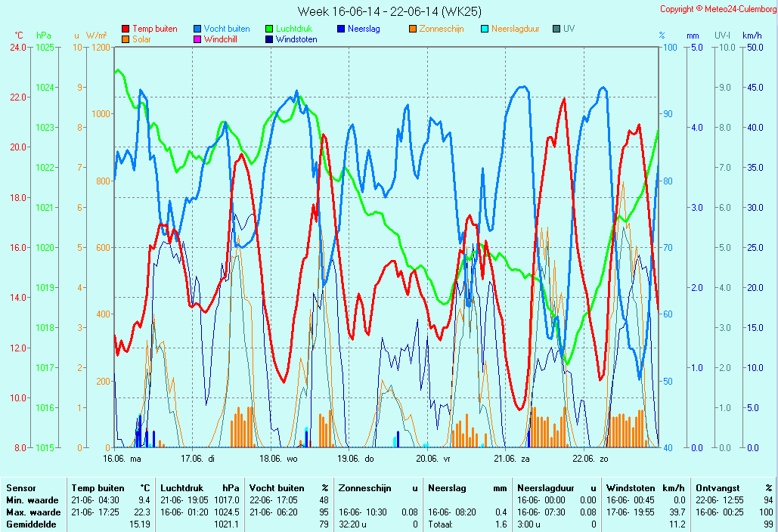Open the Meteo24-Culemborg copyright link

click(x=717, y=9)
